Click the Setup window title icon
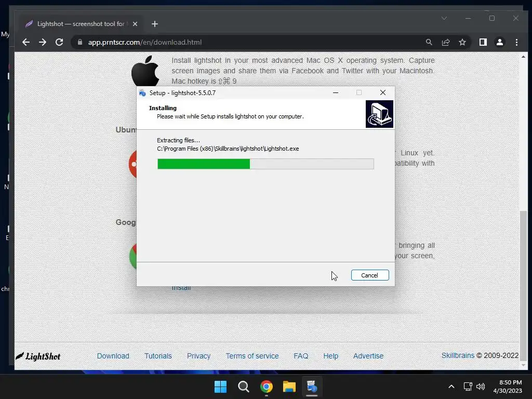The width and height of the screenshot is (532, 399). coord(142,93)
